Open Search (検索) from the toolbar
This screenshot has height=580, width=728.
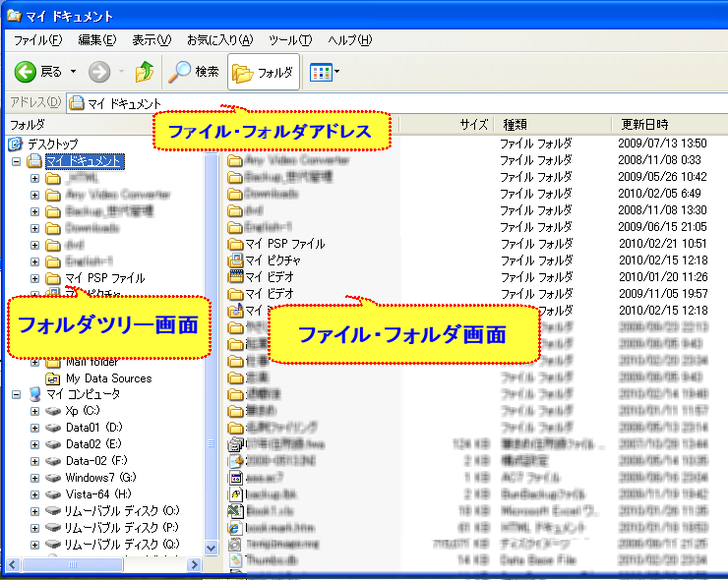tap(194, 71)
